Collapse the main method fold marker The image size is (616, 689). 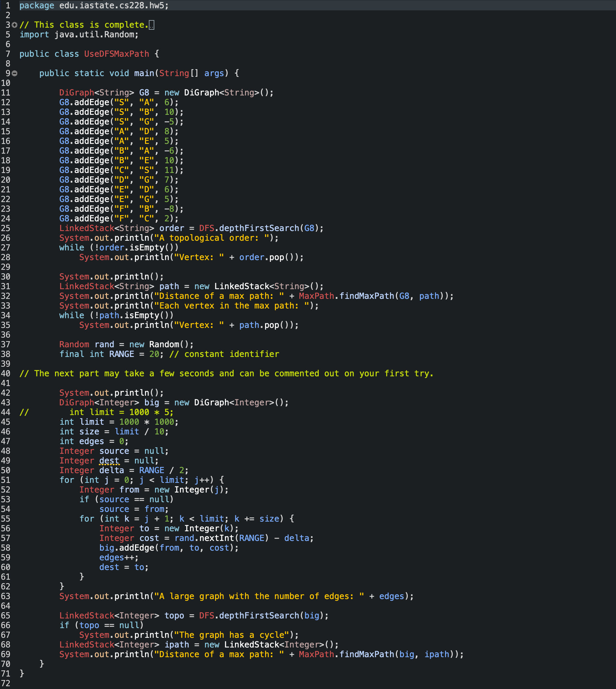15,73
